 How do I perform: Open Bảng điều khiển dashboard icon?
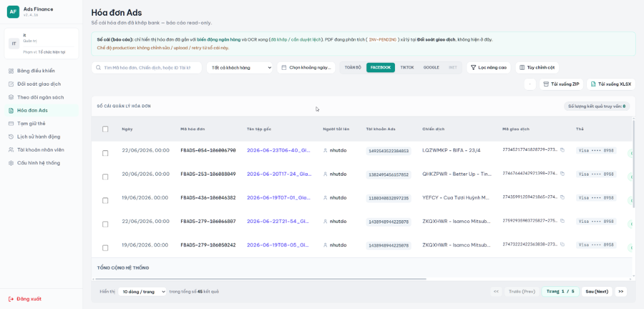tap(11, 70)
